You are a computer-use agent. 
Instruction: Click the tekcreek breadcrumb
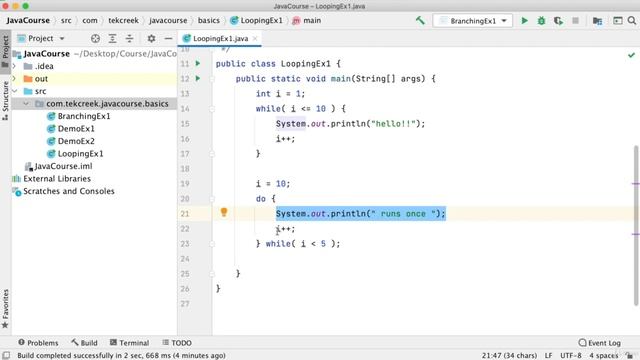(123, 20)
